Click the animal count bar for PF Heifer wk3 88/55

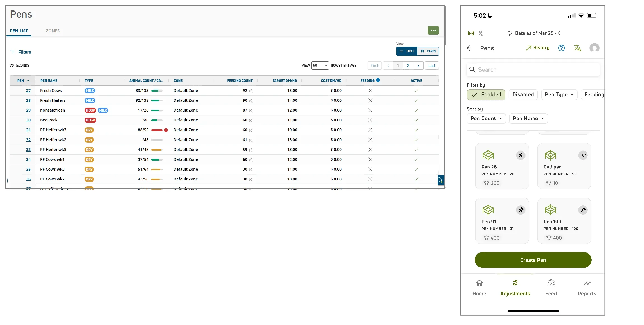[157, 130]
